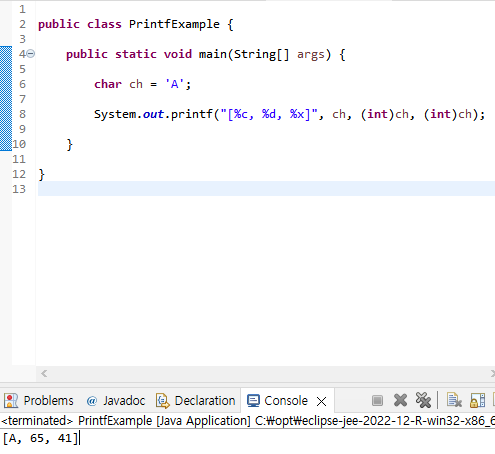The image size is (495, 454).
Task: Collapse the main method fold at line 4
Action: (30, 54)
